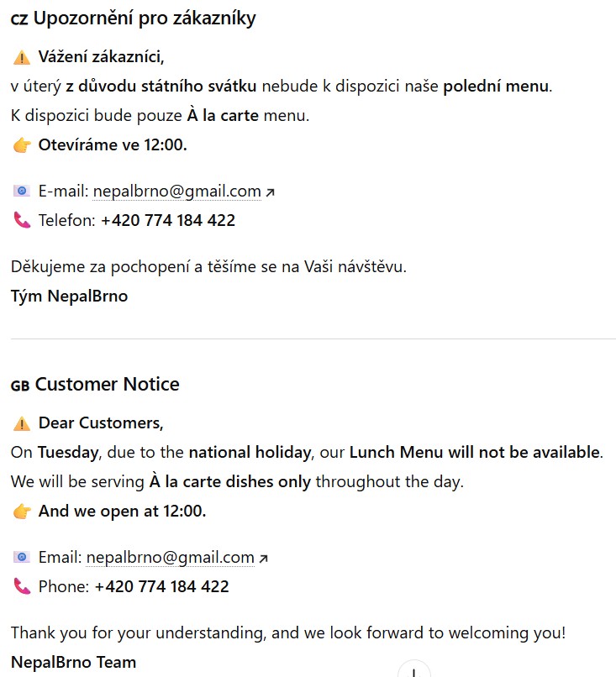Click the external-link arrow after the English Email address
This screenshot has width=616, height=677.
[x=263, y=559]
